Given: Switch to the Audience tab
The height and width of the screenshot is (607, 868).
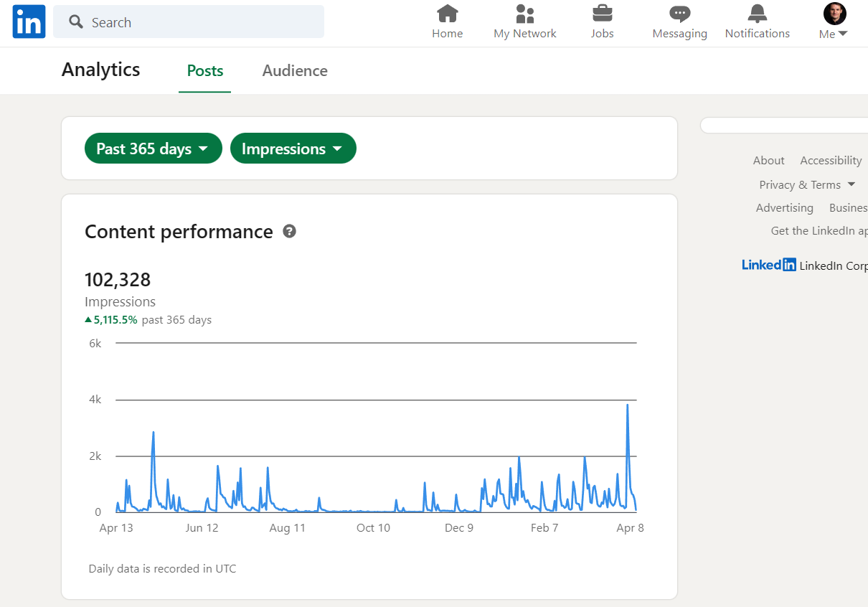Looking at the screenshot, I should tap(295, 70).
